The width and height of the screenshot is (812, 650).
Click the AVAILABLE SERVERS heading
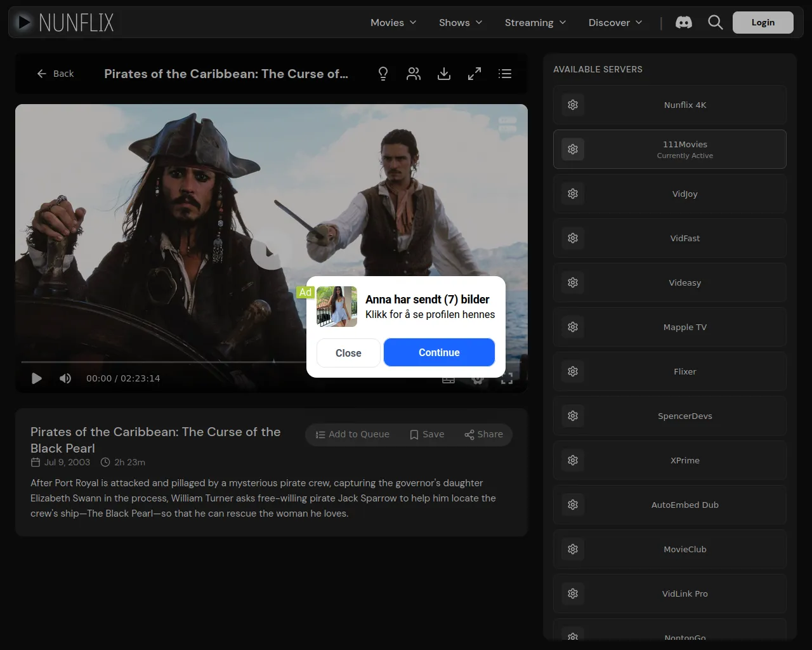pos(598,69)
